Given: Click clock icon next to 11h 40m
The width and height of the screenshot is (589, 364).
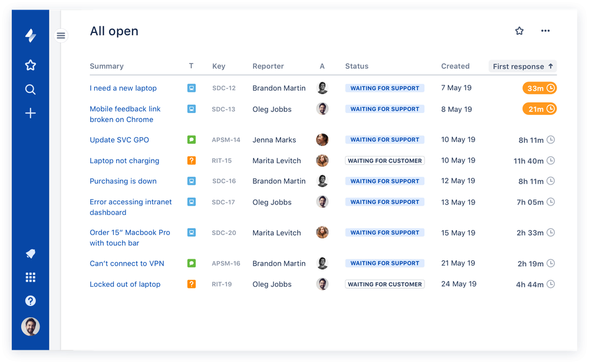Looking at the screenshot, I should coord(551,161).
